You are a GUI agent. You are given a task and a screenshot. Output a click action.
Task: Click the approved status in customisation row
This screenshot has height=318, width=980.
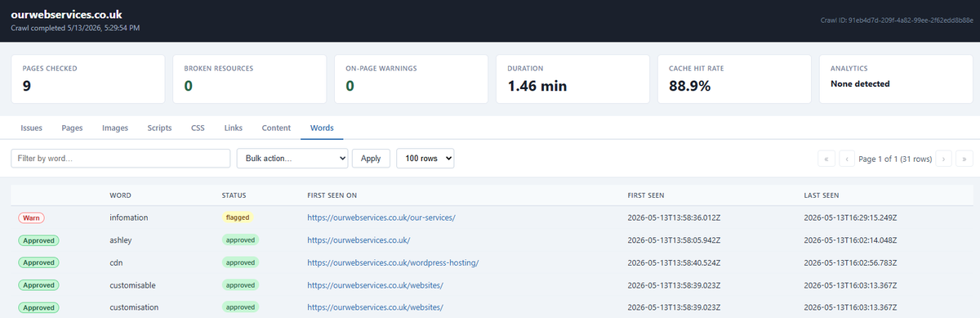(x=240, y=307)
